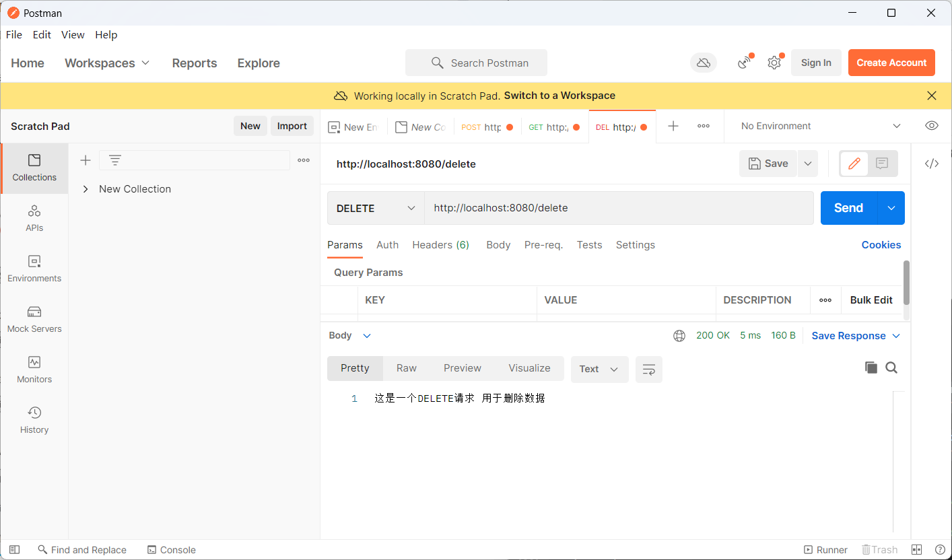This screenshot has height=560, width=952.
Task: Open collections view more options dots
Action: (304, 160)
